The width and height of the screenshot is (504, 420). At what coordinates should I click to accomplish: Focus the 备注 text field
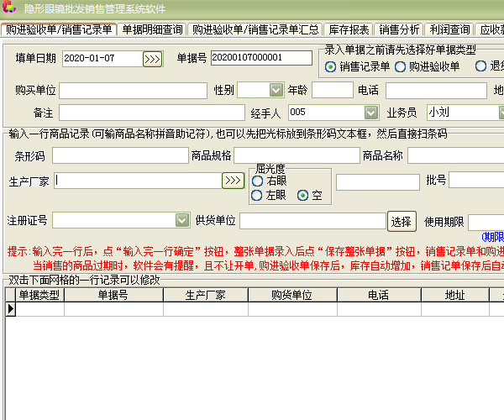click(152, 113)
